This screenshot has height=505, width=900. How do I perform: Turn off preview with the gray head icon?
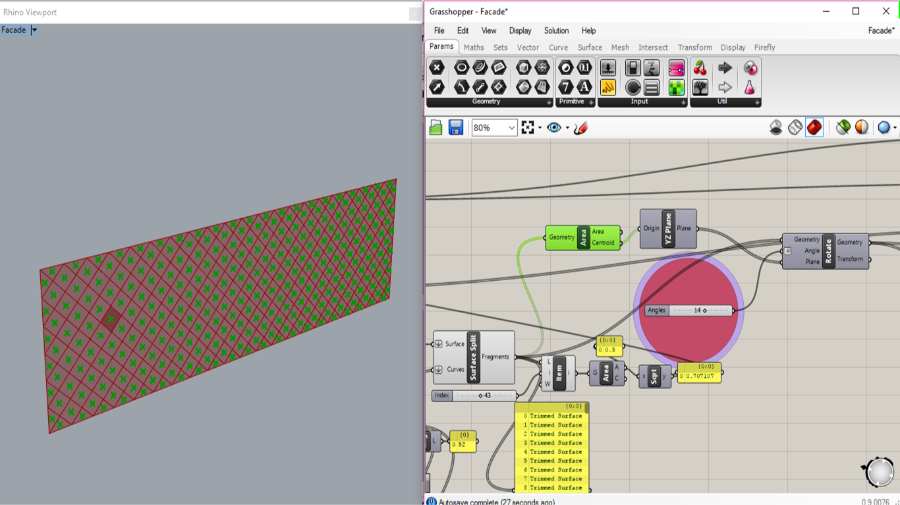click(775, 127)
